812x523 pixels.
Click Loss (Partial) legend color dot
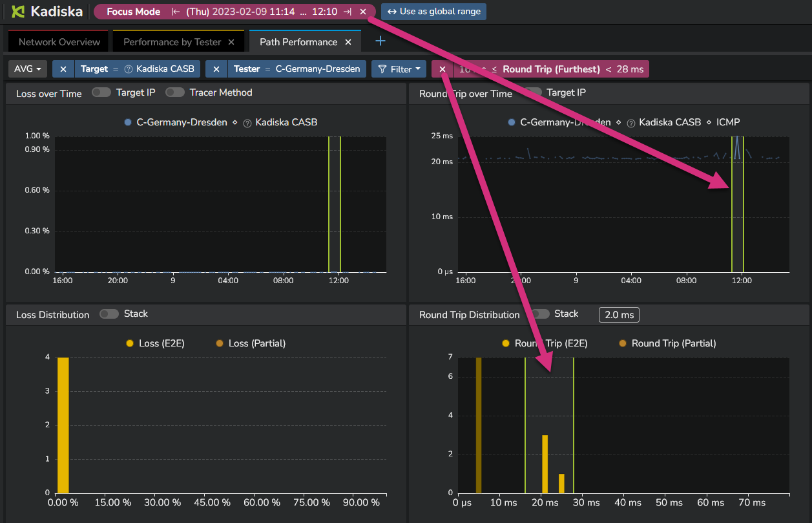coord(220,343)
